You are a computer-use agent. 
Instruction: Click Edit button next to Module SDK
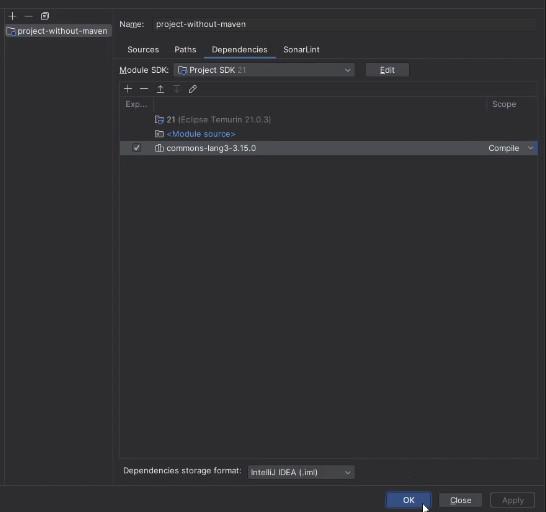click(387, 70)
